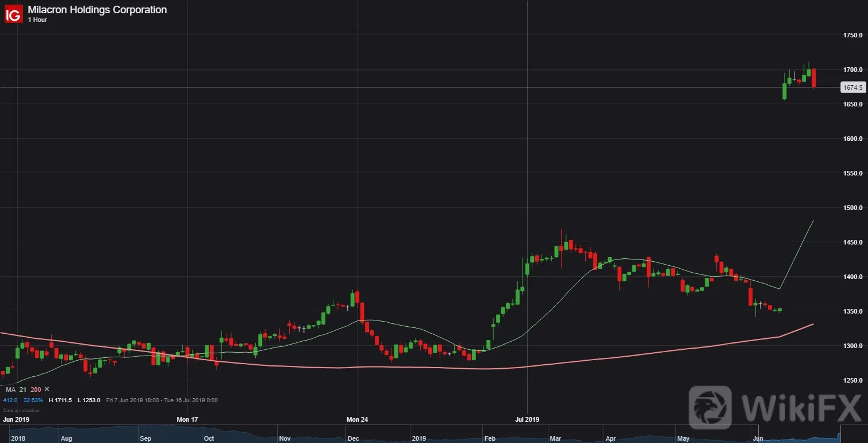Click the 1750.0 price axis label
The width and height of the screenshot is (868, 443).
[853, 36]
